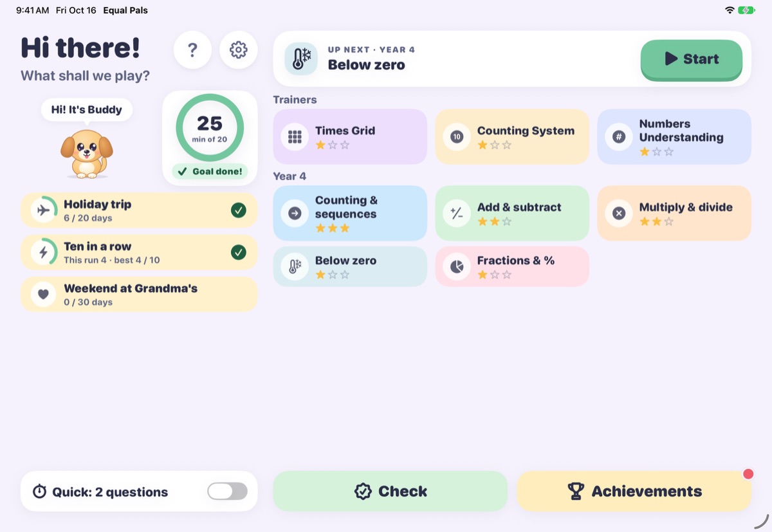
Task: Tap the Below zero thermometer icon in Year 4
Action: (295, 267)
